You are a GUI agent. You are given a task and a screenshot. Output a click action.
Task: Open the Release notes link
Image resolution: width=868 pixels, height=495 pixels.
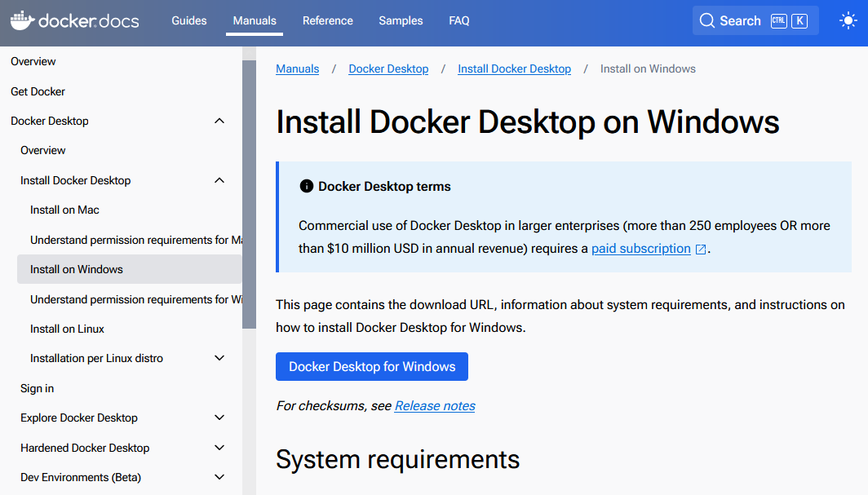pyautogui.click(x=435, y=406)
